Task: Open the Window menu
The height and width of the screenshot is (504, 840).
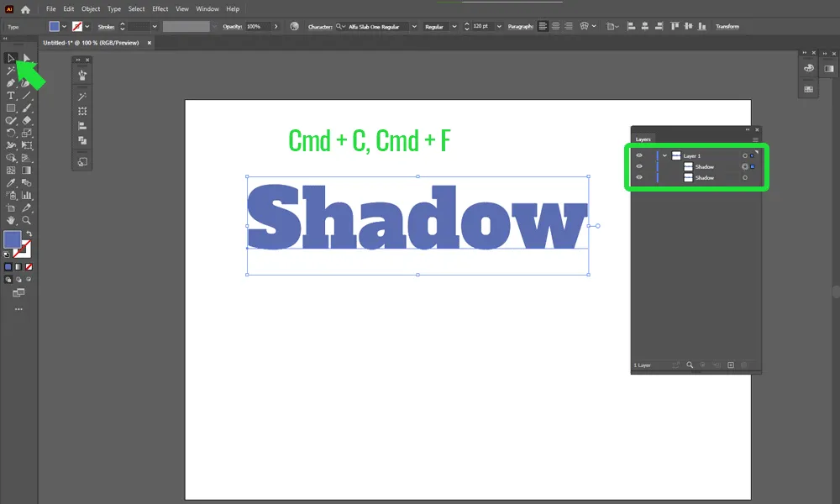Action: (207, 9)
